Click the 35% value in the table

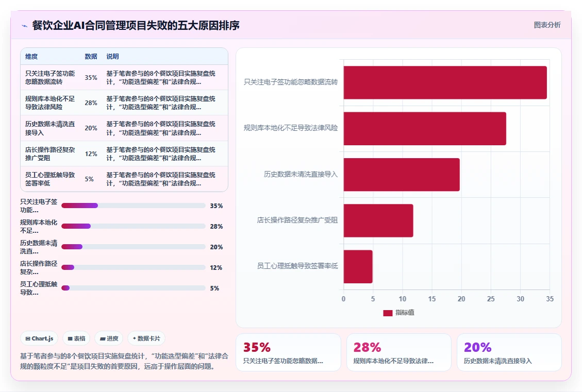(x=91, y=77)
